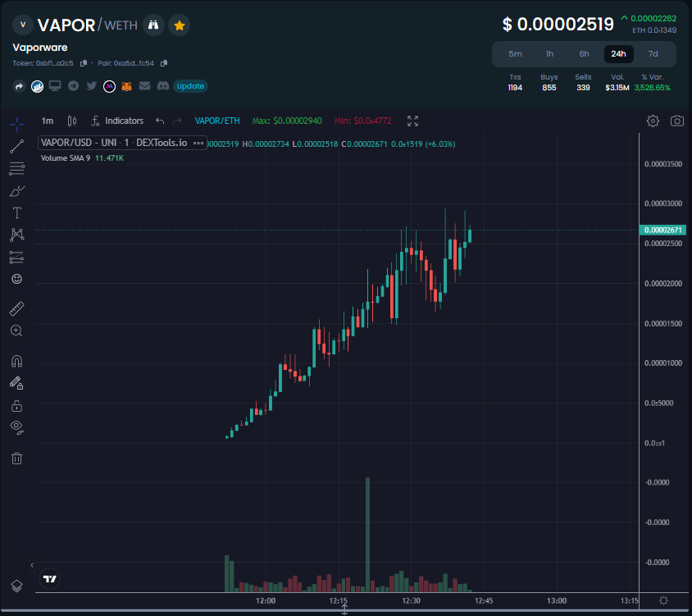The image size is (692, 616).
Task: Open the Twitter bird icon
Action: point(91,85)
